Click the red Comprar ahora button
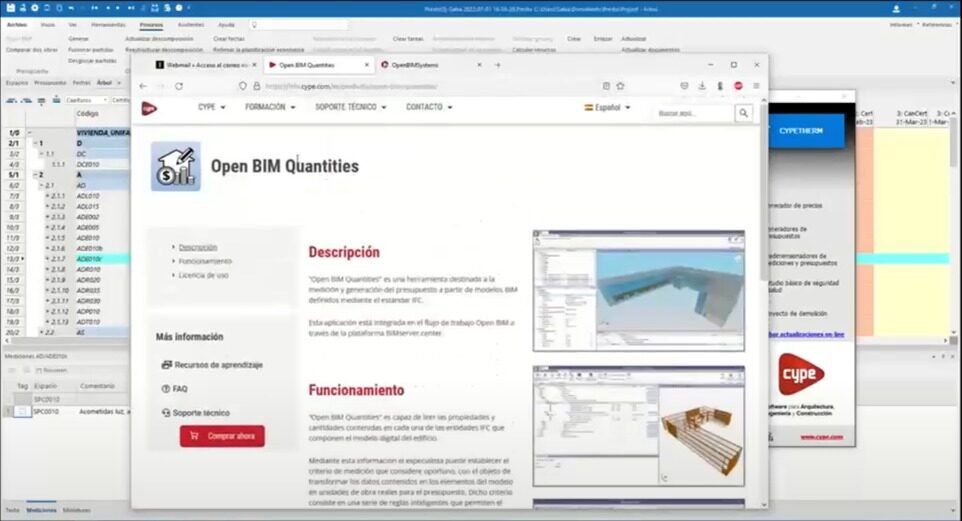The width and height of the screenshot is (962, 521). 222,436
